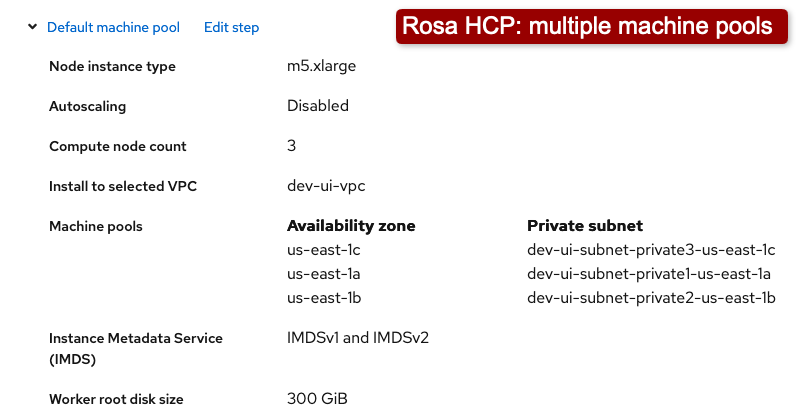
Task: Click the Edit step link
Action: click(x=231, y=28)
